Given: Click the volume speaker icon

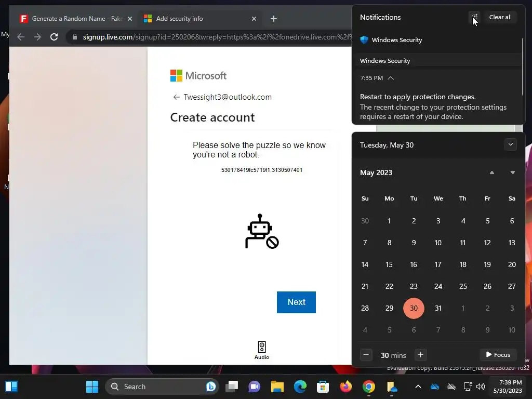Looking at the screenshot, I should [x=481, y=387].
